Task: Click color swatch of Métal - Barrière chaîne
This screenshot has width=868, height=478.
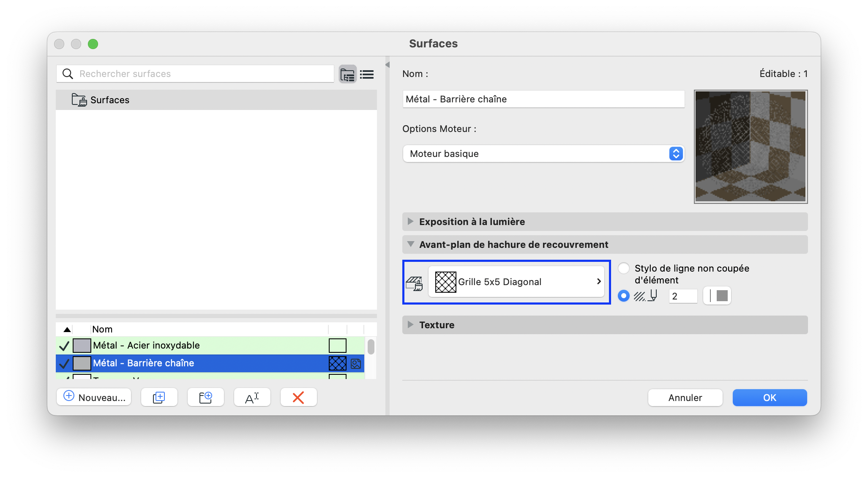Action: [82, 363]
